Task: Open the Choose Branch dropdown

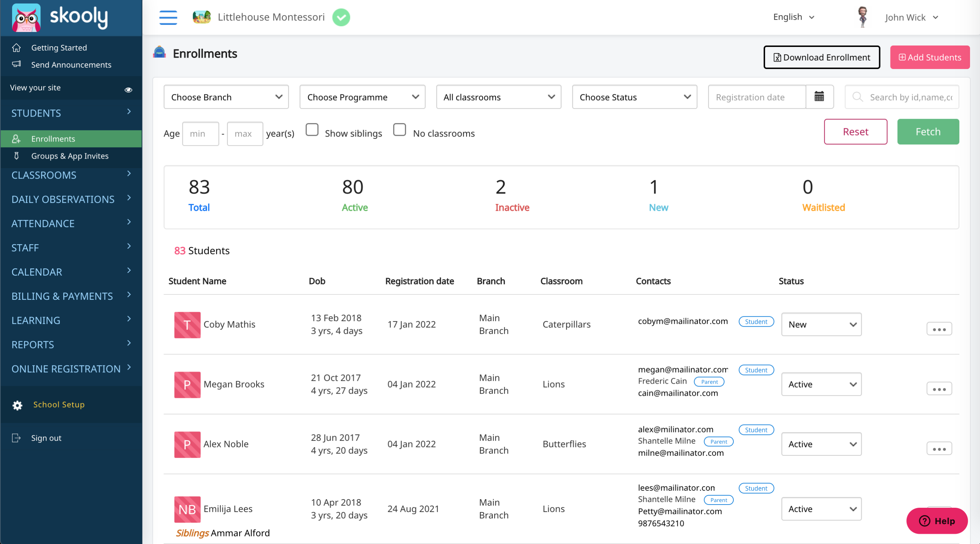Action: pos(226,97)
